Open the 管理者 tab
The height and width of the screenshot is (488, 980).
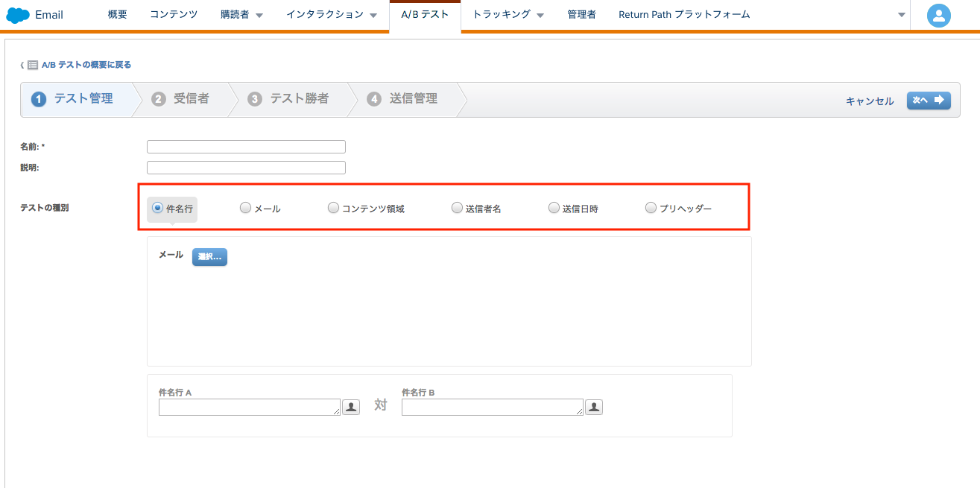(581, 15)
